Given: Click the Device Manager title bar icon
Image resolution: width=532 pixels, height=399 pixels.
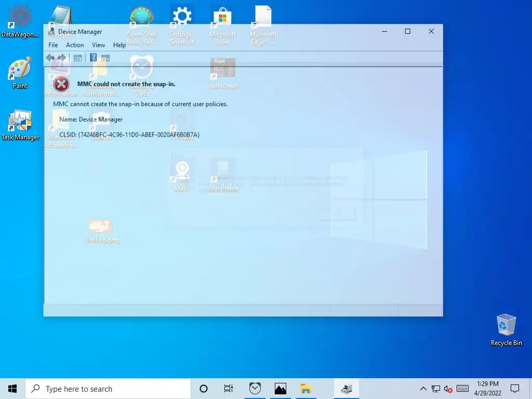Looking at the screenshot, I should (x=51, y=31).
